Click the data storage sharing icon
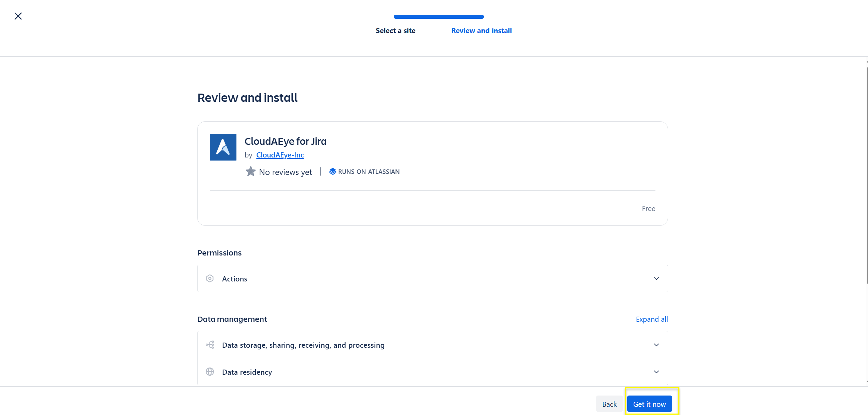This screenshot has width=868, height=415. coord(210,345)
